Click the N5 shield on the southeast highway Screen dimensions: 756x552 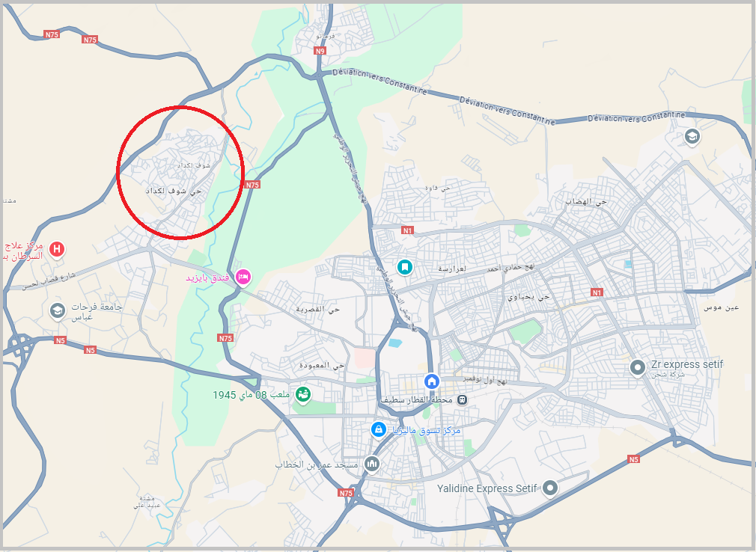[633, 459]
